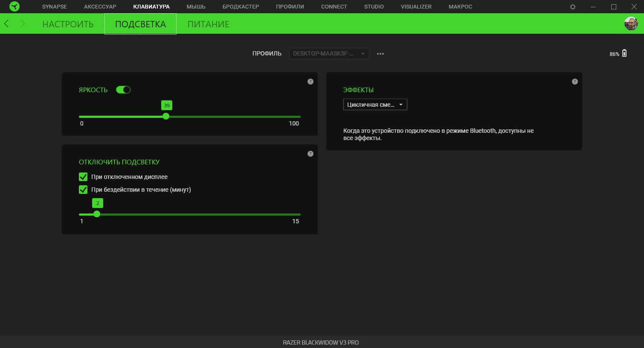Open the Профиль dropdown

pos(329,54)
